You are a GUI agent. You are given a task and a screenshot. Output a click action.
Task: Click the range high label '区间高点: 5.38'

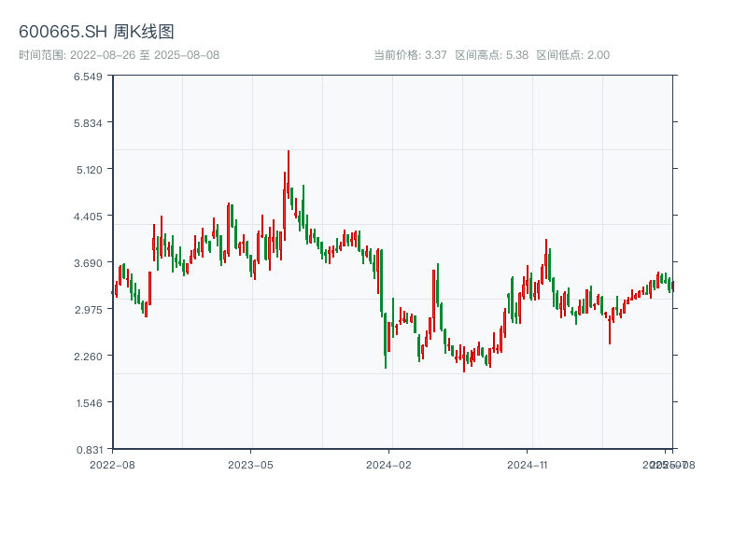[492, 55]
